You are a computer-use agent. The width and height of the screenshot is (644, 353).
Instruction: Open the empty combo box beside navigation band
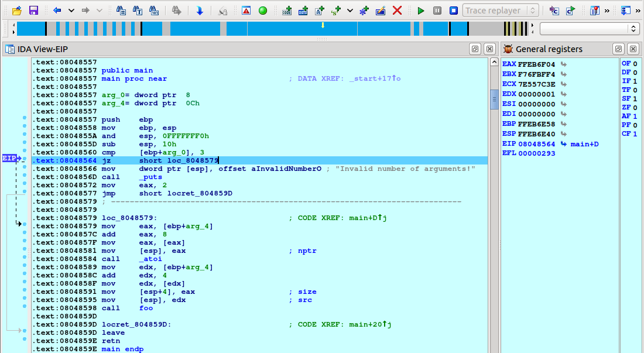tap(590, 29)
